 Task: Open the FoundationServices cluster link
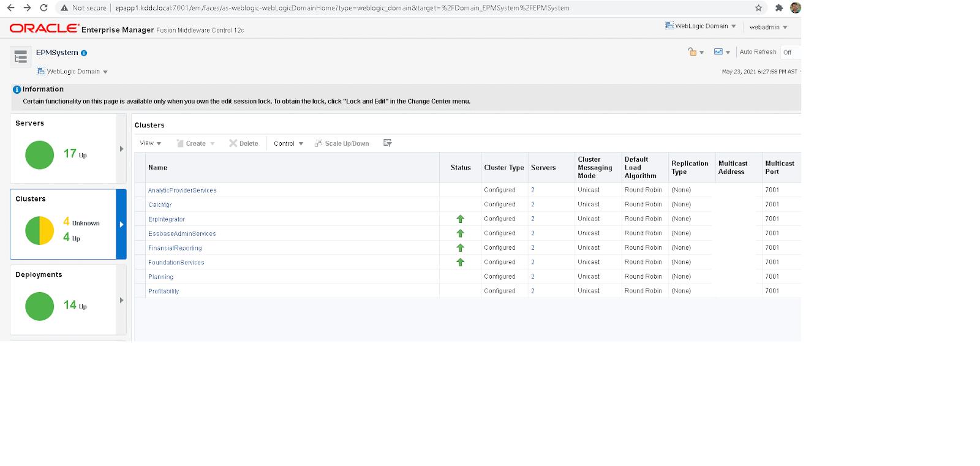pyautogui.click(x=176, y=262)
